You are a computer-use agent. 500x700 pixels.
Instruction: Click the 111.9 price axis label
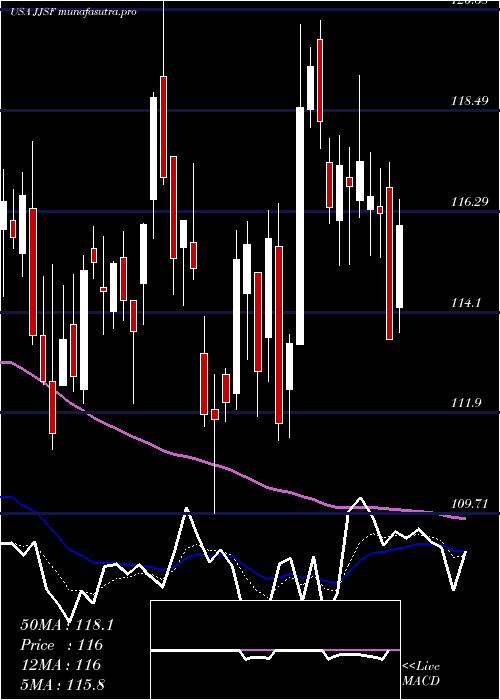pos(466,403)
